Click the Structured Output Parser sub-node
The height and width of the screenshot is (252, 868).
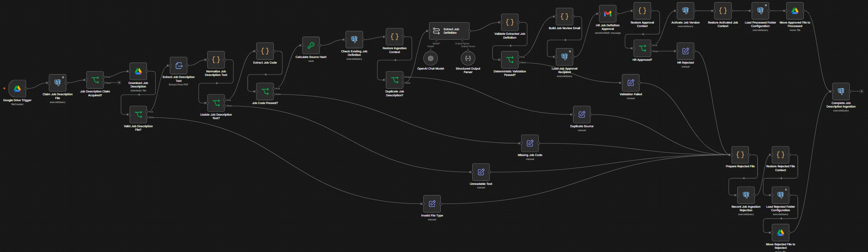pyautogui.click(x=468, y=58)
